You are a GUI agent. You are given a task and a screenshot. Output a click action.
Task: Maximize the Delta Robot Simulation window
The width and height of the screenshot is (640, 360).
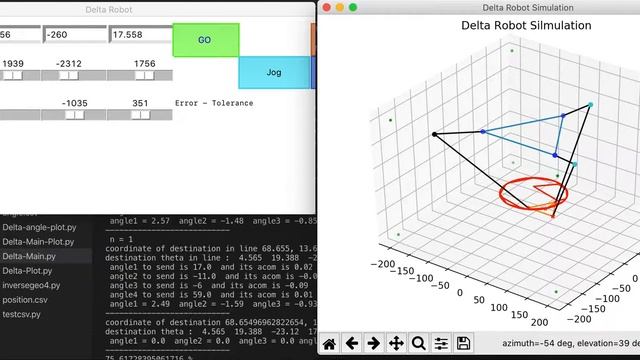tap(353, 7)
